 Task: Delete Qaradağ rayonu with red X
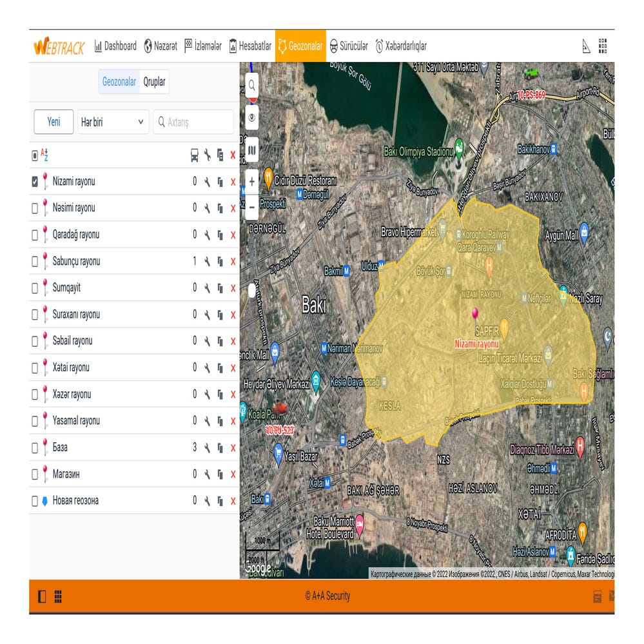233,235
